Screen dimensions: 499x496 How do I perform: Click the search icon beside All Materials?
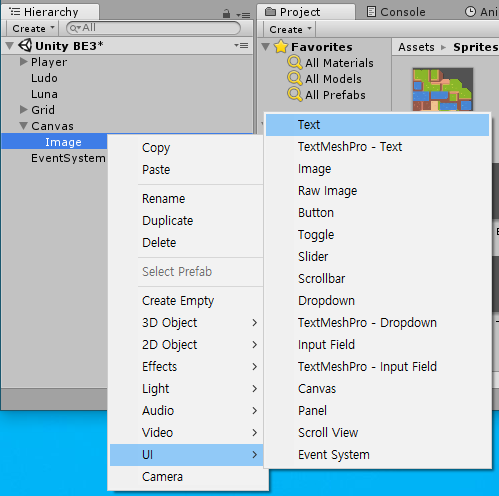pos(295,62)
